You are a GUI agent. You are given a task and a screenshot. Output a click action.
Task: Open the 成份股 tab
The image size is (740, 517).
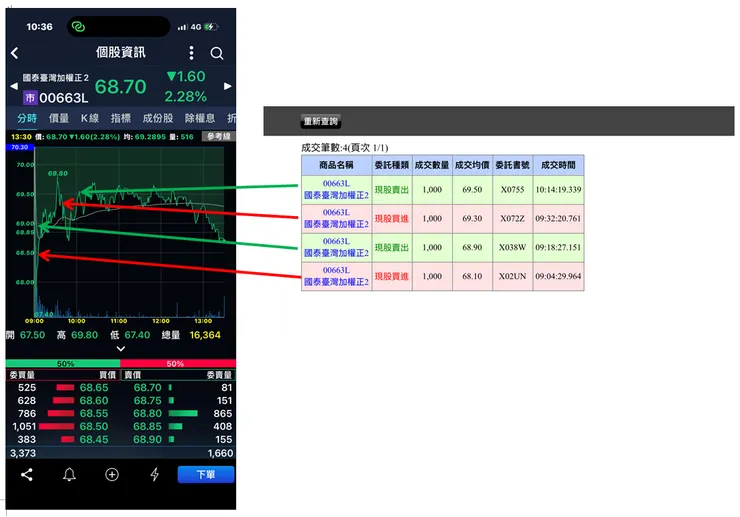(x=158, y=118)
